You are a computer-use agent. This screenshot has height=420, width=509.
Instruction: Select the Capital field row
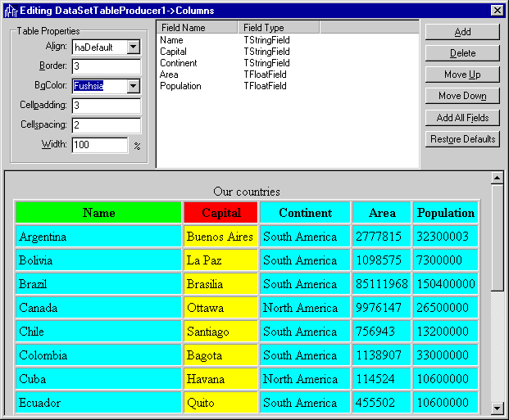coord(174,51)
